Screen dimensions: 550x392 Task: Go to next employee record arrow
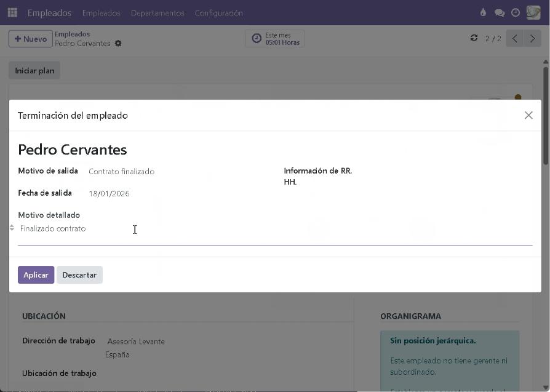tap(532, 38)
